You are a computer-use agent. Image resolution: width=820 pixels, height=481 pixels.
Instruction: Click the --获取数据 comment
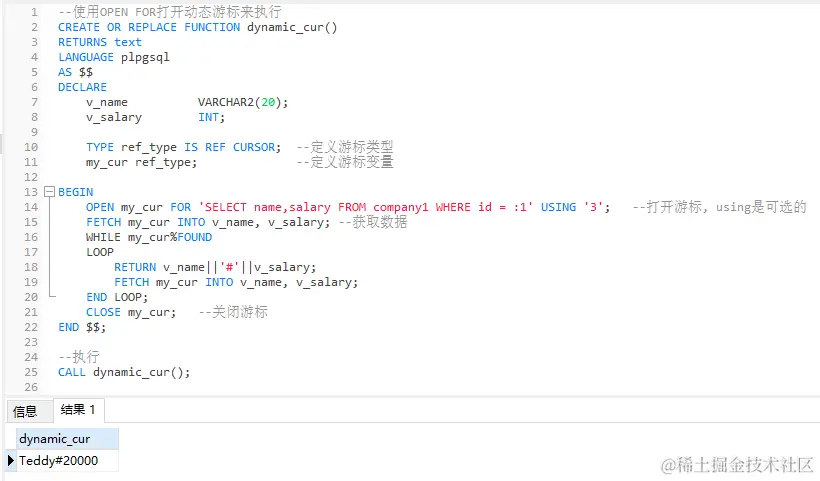373,222
